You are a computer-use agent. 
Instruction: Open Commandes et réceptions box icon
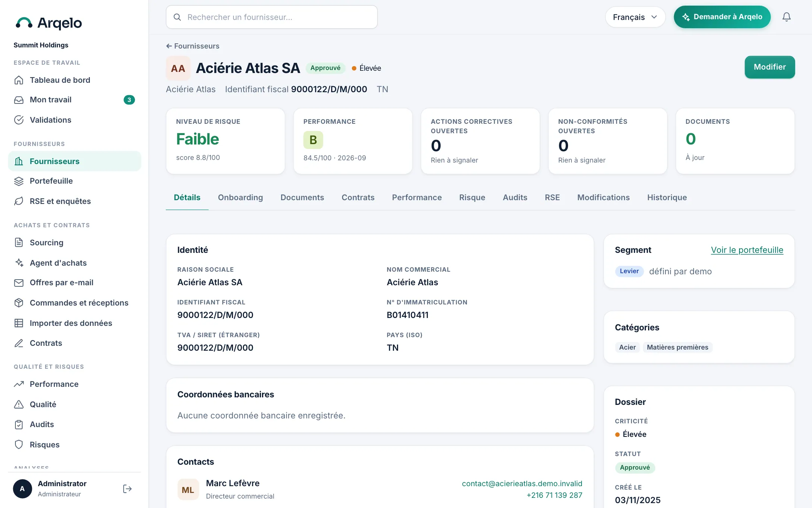tap(19, 303)
